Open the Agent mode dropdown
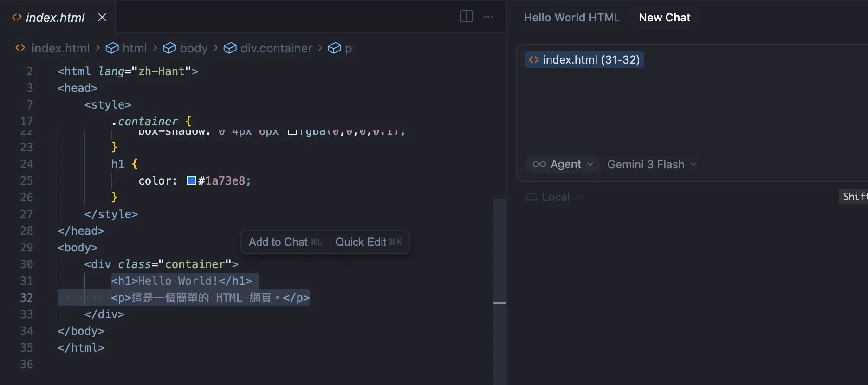The image size is (868, 385). point(563,164)
